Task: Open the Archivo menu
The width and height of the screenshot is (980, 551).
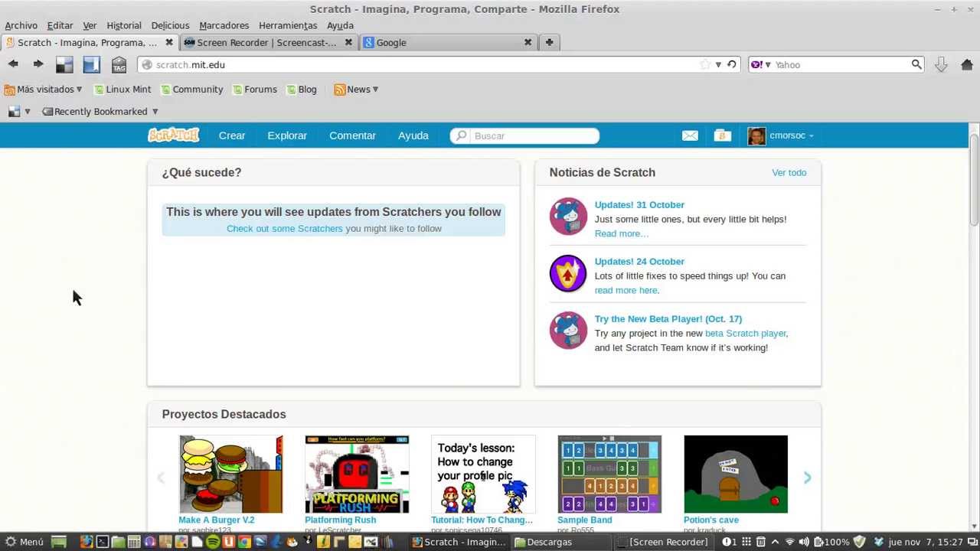Action: coord(21,25)
